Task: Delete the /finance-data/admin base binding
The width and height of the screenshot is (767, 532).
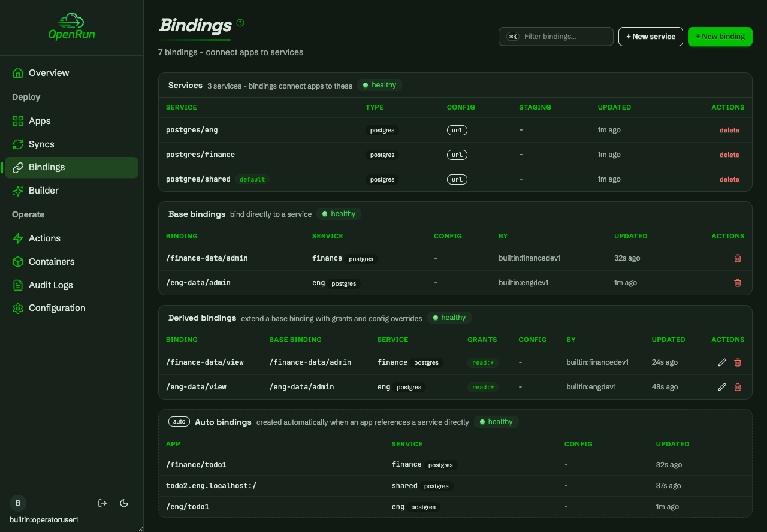Action: click(738, 258)
